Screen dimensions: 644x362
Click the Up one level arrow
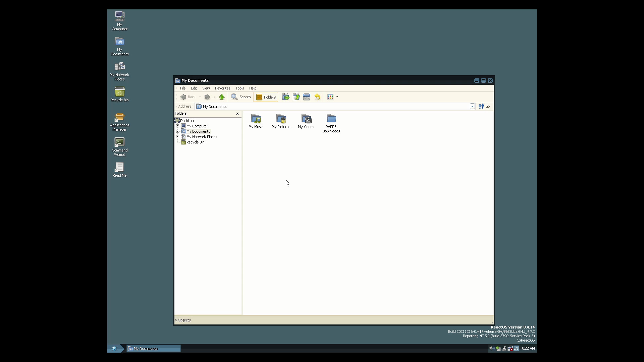click(x=222, y=97)
